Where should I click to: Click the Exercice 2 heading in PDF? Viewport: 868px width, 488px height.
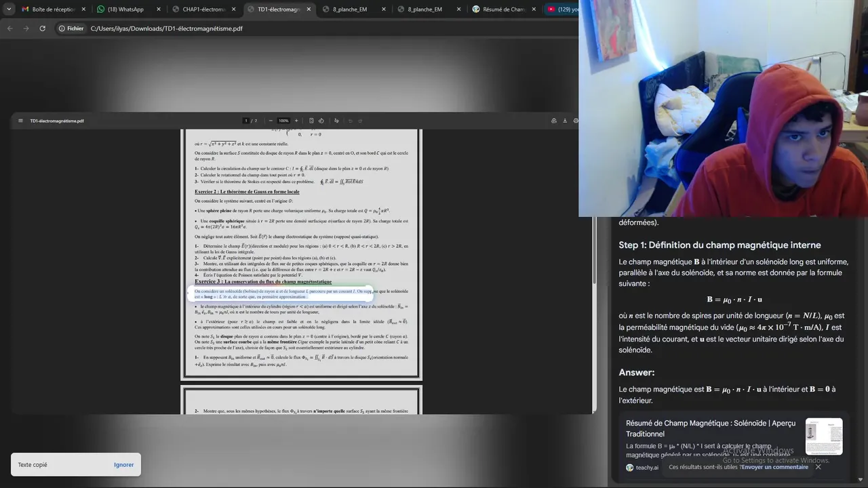247,192
